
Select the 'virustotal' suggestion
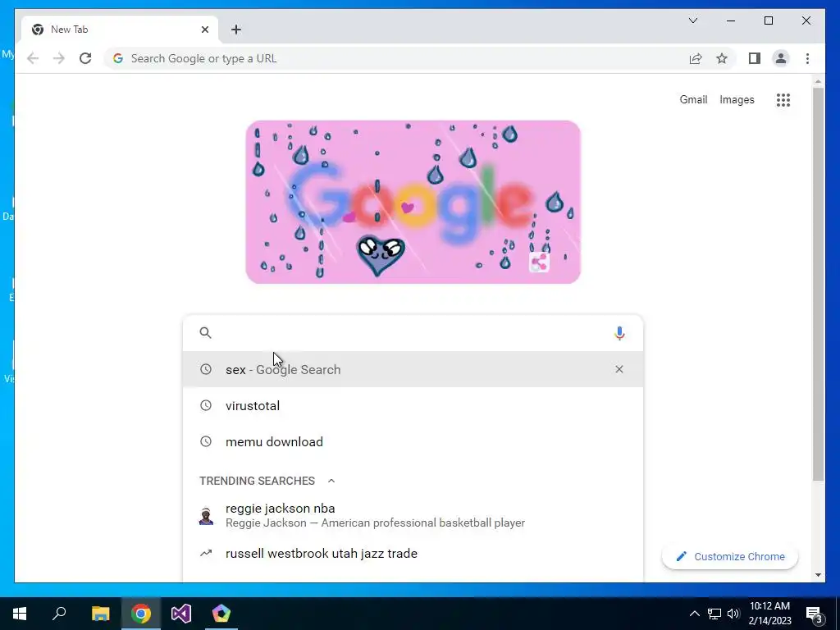tap(413, 405)
